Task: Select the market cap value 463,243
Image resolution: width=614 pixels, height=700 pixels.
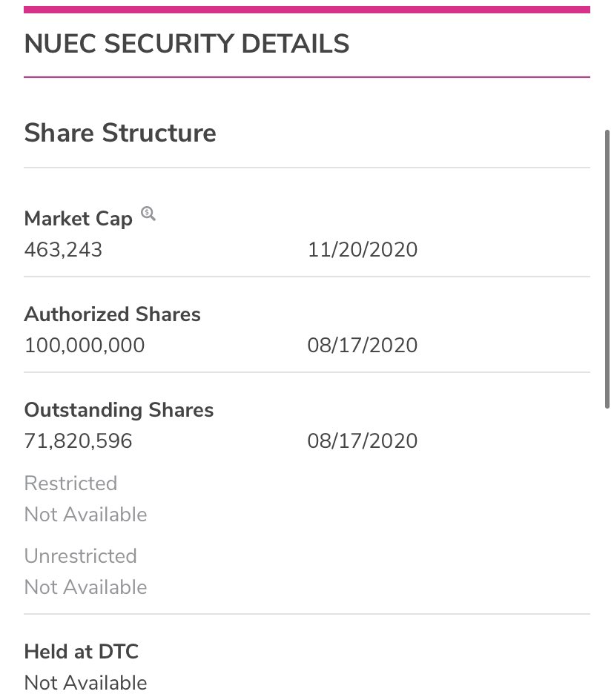Action: click(64, 250)
